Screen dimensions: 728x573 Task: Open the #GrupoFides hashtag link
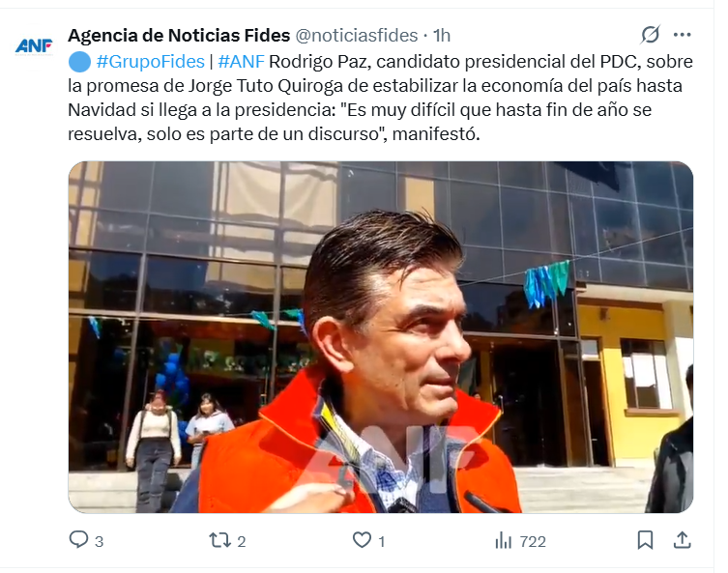click(x=151, y=62)
